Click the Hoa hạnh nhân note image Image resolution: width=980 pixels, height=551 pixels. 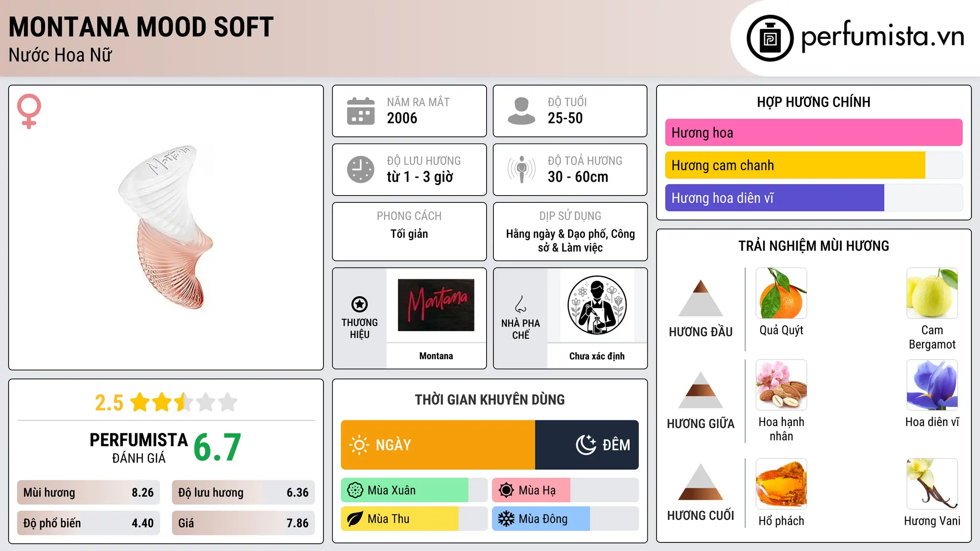click(781, 385)
